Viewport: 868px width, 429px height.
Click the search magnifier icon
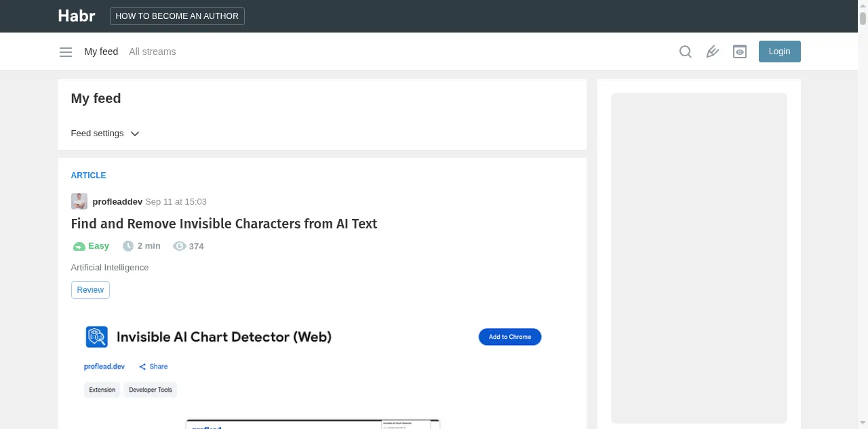tap(686, 52)
